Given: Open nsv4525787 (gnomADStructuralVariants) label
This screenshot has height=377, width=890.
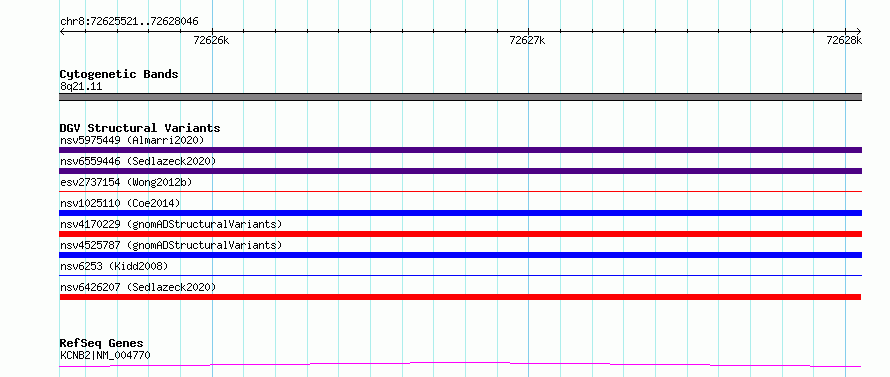Looking at the screenshot, I should click(171, 245).
